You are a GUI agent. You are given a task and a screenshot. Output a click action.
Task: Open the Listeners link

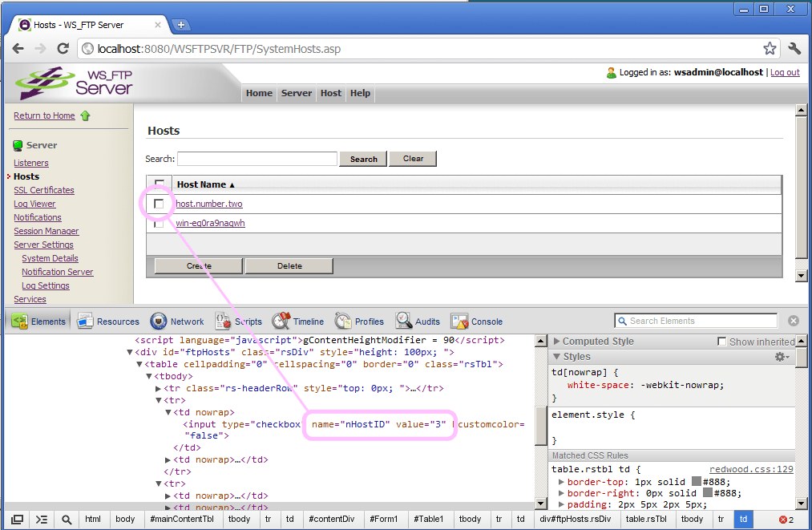pos(31,164)
